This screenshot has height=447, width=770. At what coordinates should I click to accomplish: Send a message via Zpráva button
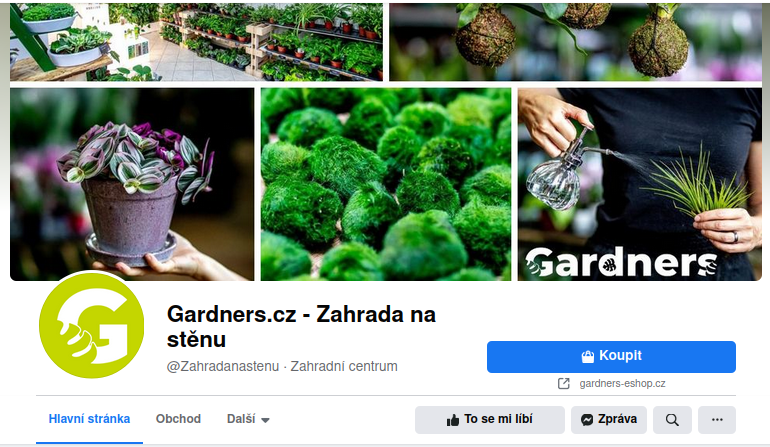click(x=609, y=420)
